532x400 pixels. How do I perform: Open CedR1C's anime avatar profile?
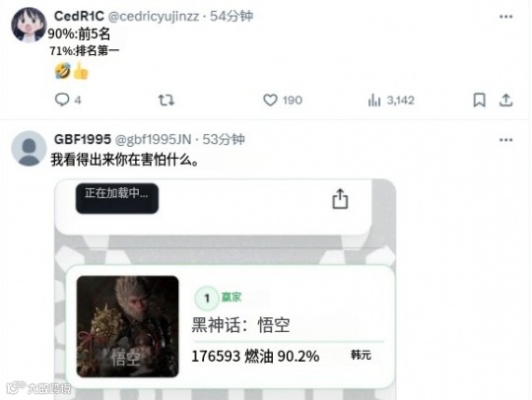[x=29, y=25]
